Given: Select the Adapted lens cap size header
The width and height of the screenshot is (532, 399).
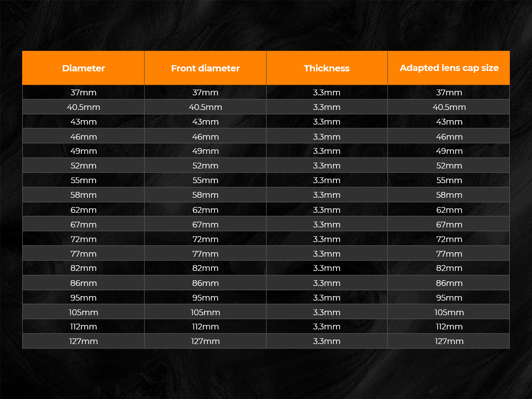Looking at the screenshot, I should 449,68.
